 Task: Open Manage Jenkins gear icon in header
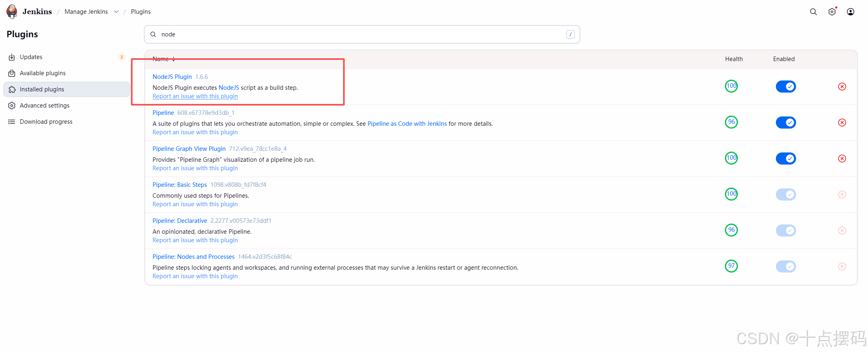click(x=832, y=12)
